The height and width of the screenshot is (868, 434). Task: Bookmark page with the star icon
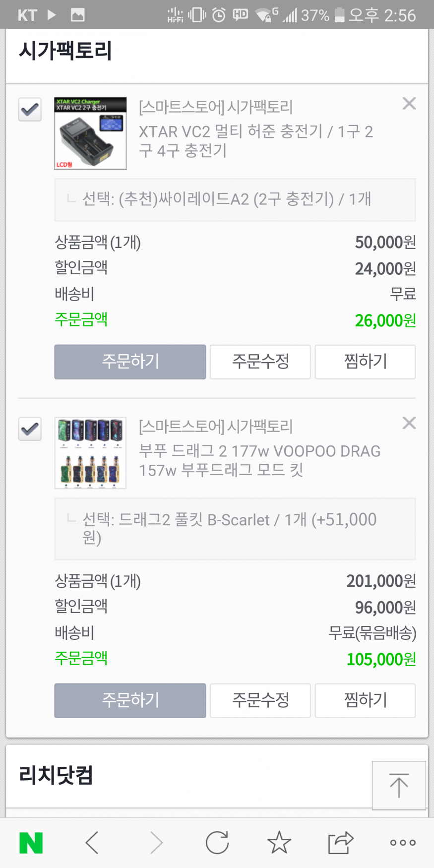point(279,843)
